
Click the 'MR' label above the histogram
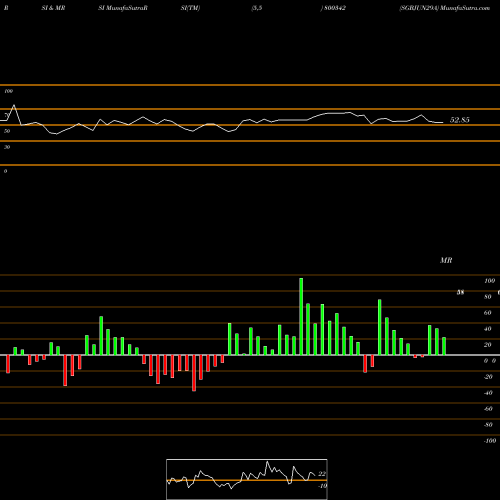pos(446,260)
